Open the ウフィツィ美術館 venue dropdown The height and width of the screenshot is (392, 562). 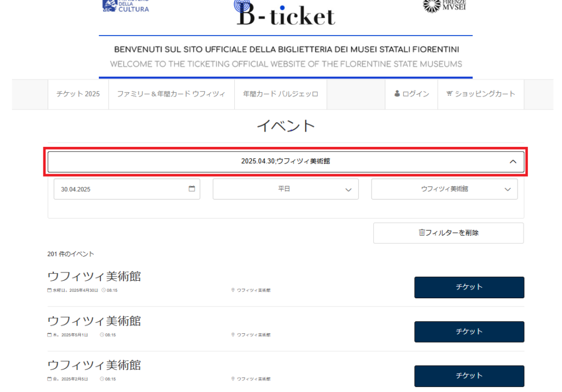click(445, 189)
